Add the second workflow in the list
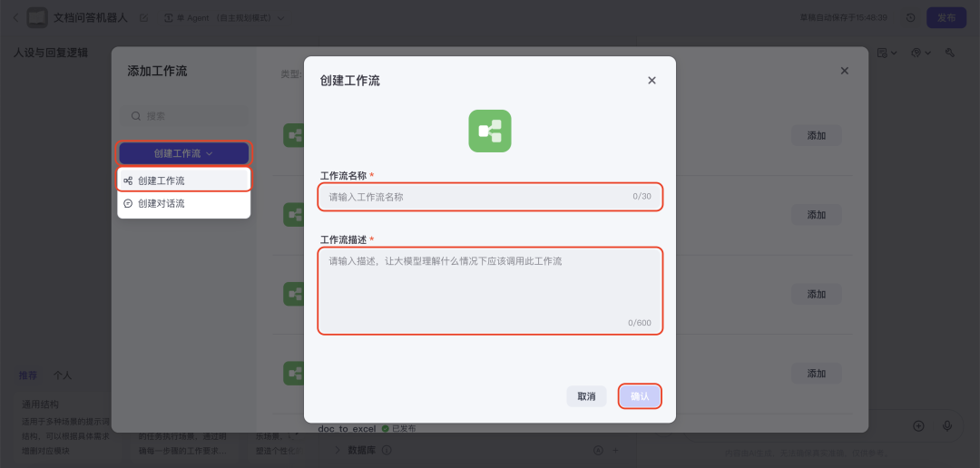Screen dimensions: 980x468 817,214
